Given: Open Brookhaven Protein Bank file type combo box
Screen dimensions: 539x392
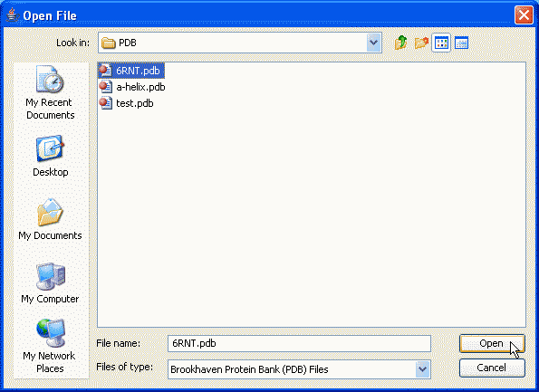Looking at the screenshot, I should coord(299,369).
